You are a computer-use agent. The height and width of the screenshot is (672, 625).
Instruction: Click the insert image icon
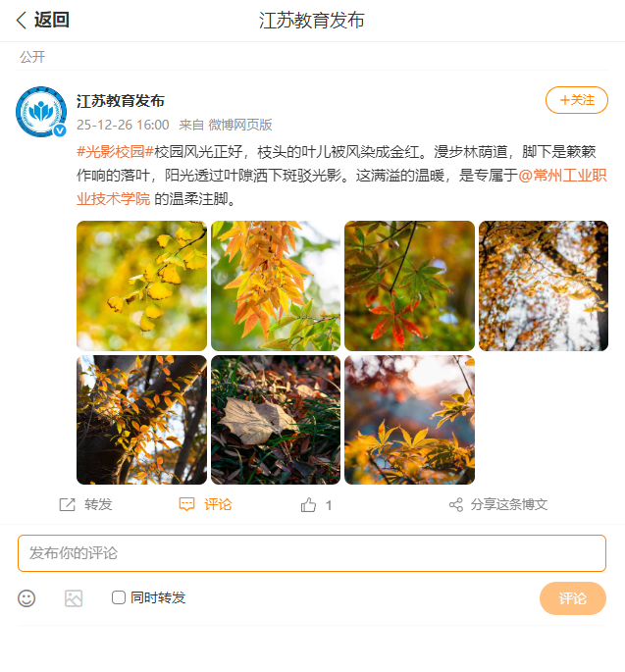(74, 598)
